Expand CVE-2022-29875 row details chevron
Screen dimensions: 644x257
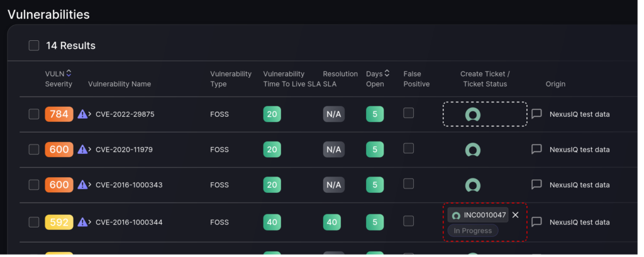(x=90, y=114)
